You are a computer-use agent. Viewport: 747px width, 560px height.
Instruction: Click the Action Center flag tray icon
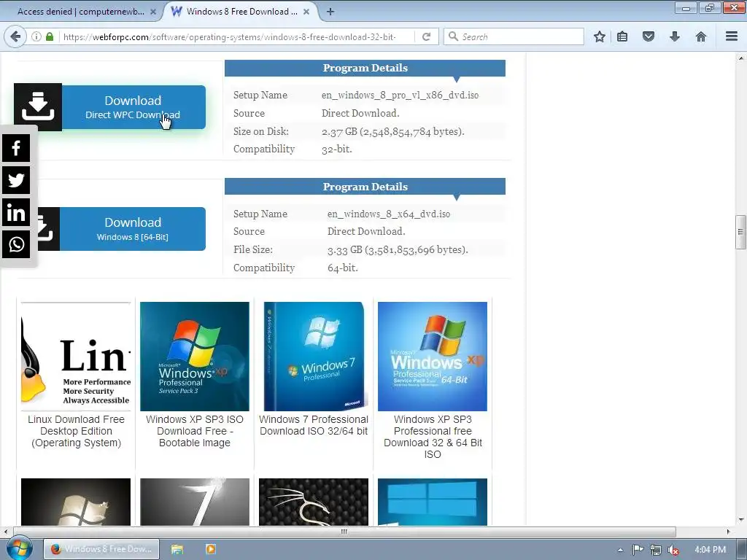638,550
